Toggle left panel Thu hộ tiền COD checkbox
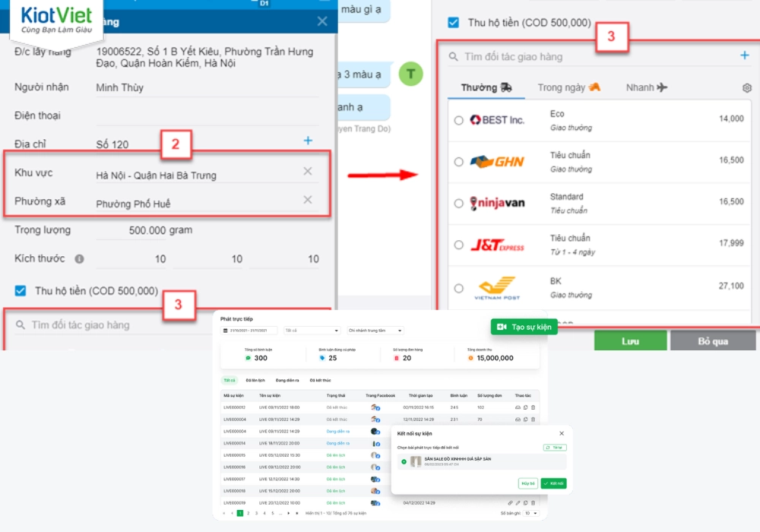The width and height of the screenshot is (760, 532). 21,291
